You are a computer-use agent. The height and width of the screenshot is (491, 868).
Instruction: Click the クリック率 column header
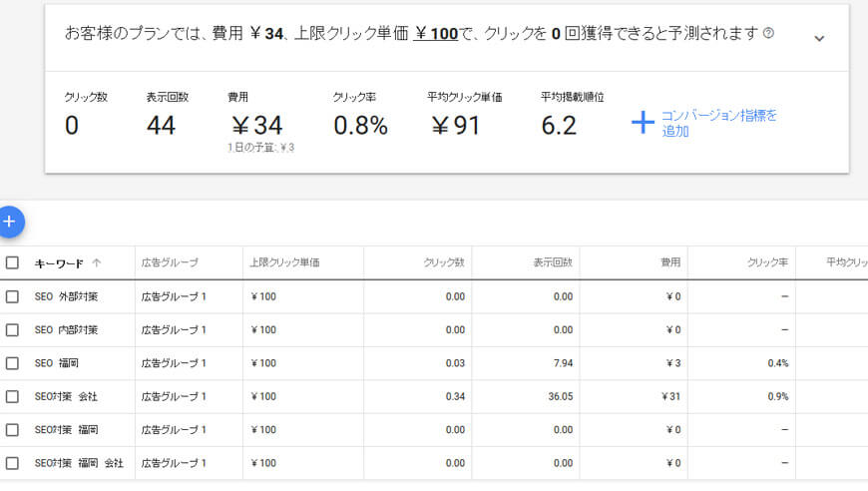tap(767, 263)
